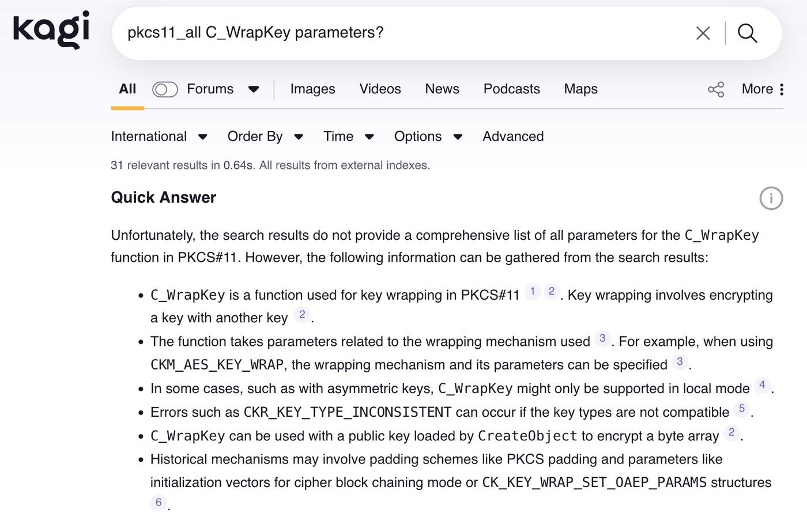Open citation 5 after 'not compatible'
The image size is (807, 532).
click(x=742, y=409)
